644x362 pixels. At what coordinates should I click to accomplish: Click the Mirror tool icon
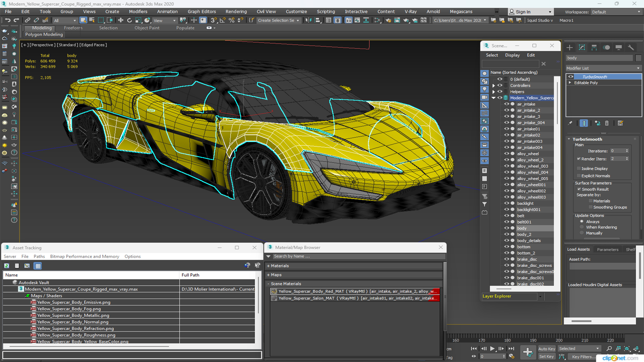(x=308, y=20)
